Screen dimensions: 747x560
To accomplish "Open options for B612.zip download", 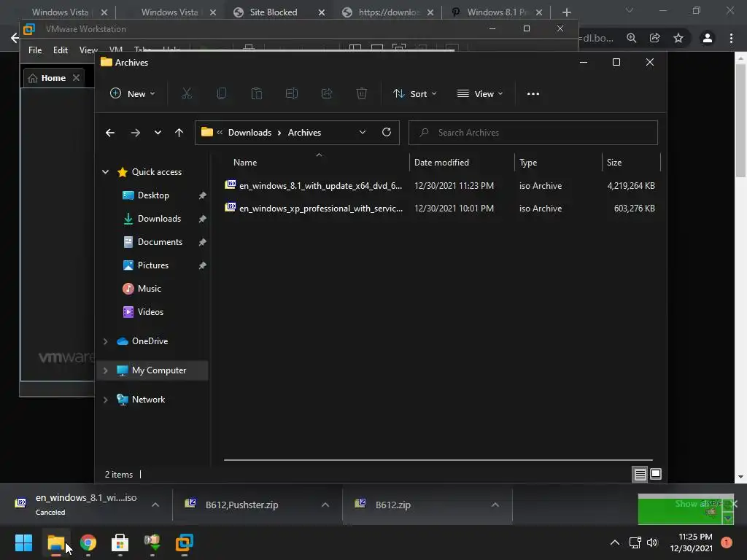I will [x=495, y=505].
